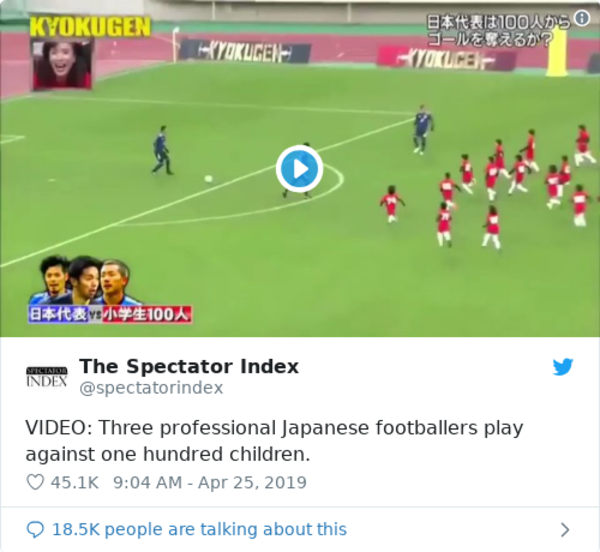The width and height of the screenshot is (600, 552).
Task: Open the Twitter bird logo
Action: (562, 367)
